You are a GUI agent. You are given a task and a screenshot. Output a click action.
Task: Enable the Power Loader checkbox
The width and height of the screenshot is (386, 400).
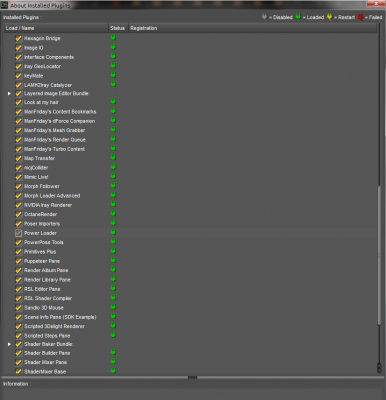[x=19, y=233]
